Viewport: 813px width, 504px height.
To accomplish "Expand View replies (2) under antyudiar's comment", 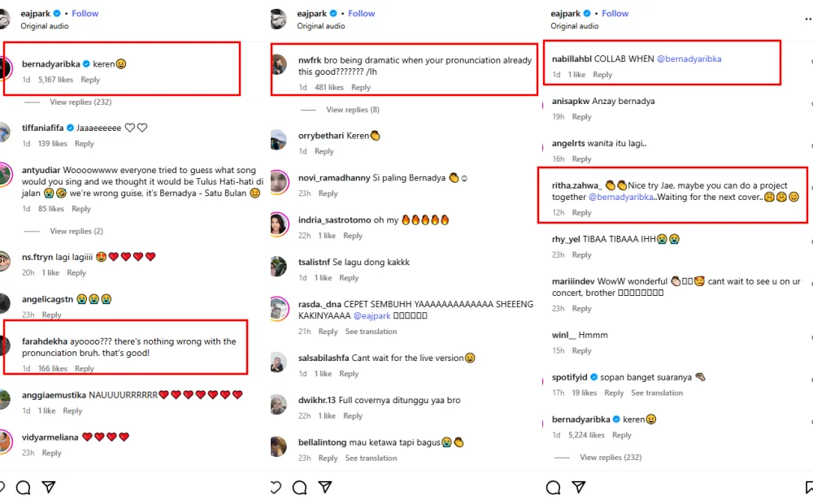I will [76, 232].
